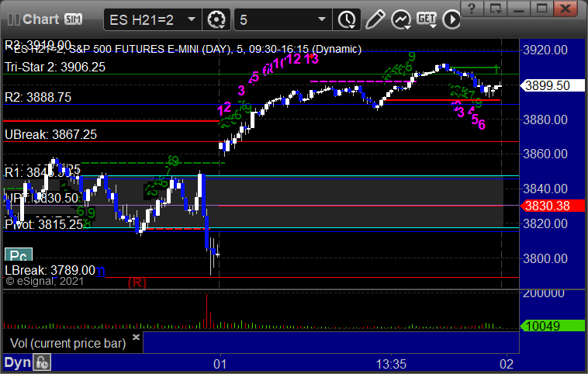Viewport: 588px width, 374px height.
Task: Expand the interval 5 dropdown arrow
Action: (x=321, y=19)
